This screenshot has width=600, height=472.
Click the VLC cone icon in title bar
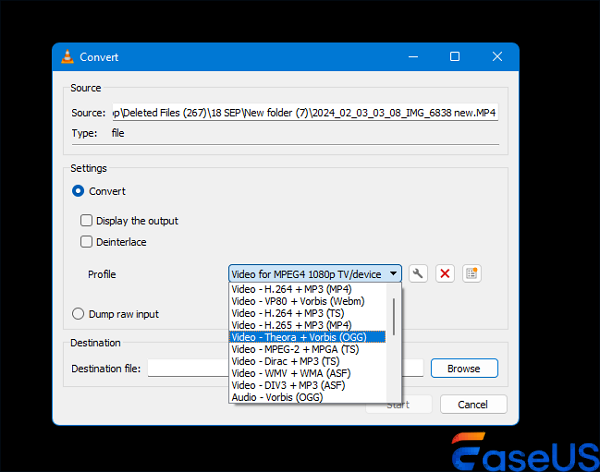[67, 57]
